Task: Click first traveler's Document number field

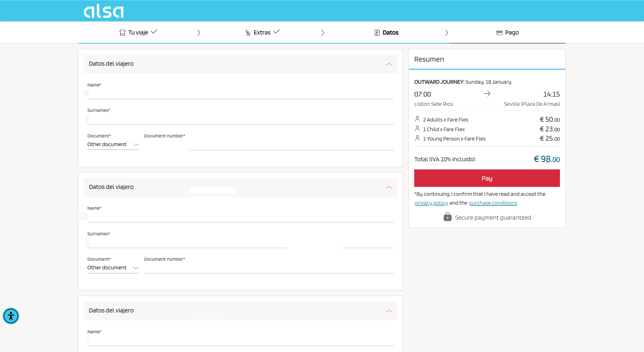Action: coord(291,145)
